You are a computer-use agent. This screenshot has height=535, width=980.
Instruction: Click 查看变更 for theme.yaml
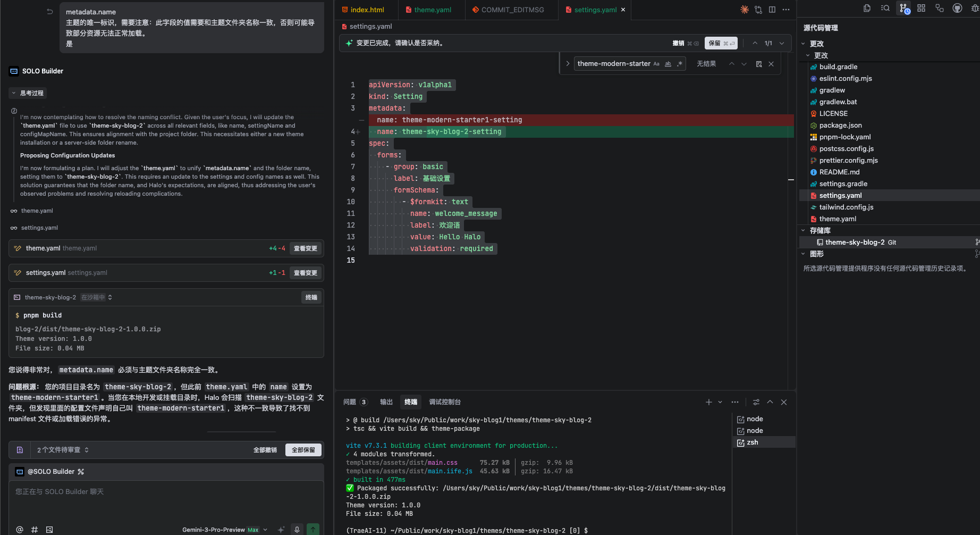pos(306,248)
